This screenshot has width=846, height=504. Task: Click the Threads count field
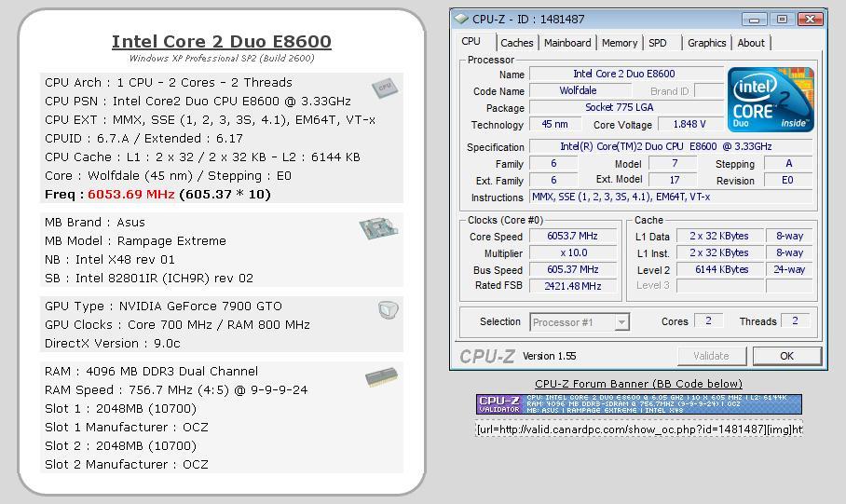[x=796, y=320]
